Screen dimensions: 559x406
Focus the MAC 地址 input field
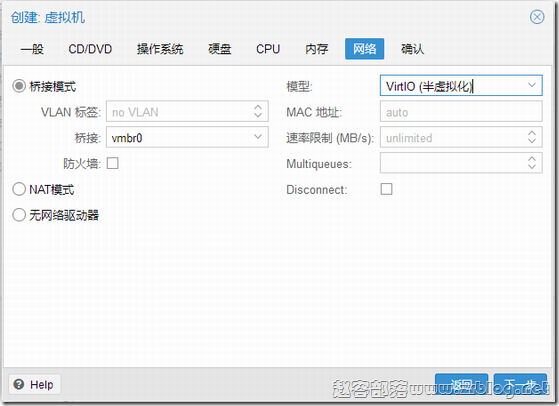pos(461,112)
